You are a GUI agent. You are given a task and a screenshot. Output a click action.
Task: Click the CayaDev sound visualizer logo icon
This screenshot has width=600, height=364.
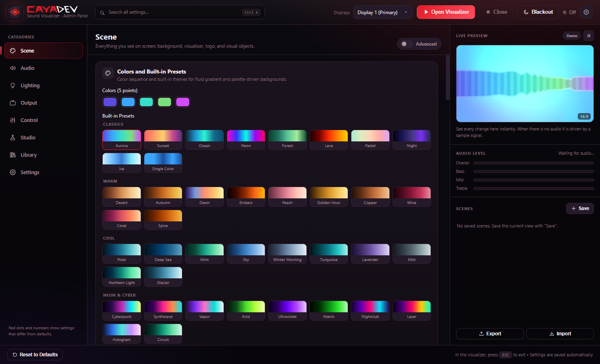15,12
